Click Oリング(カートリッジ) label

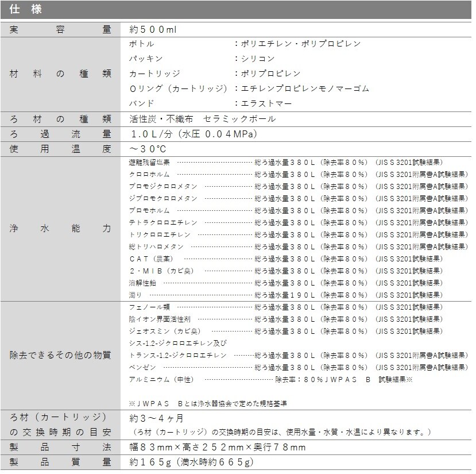179,88
